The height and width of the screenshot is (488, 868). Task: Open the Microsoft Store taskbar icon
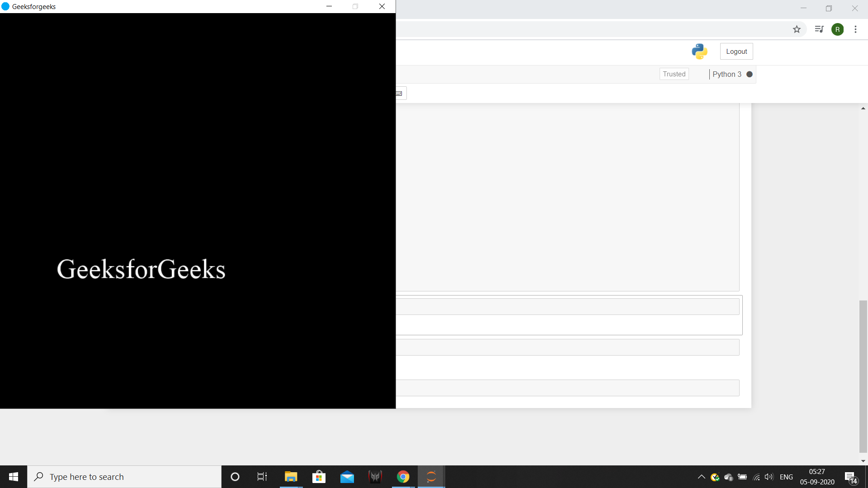pos(319,477)
